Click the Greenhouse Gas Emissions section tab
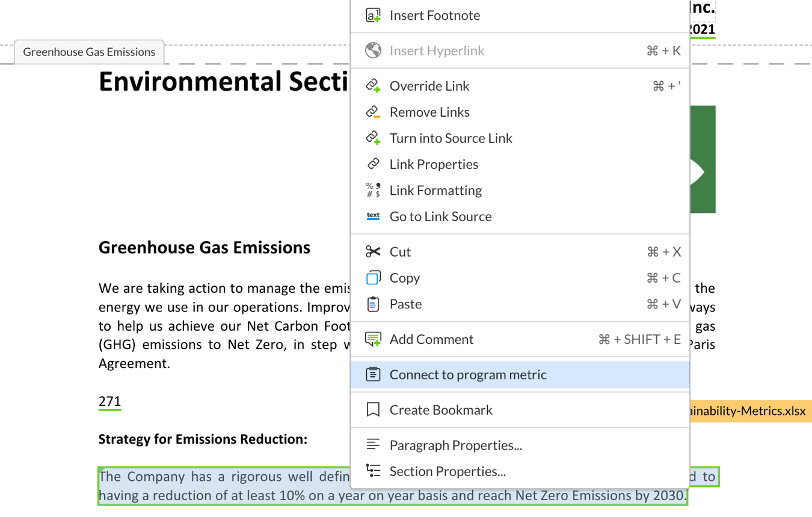 [89, 52]
